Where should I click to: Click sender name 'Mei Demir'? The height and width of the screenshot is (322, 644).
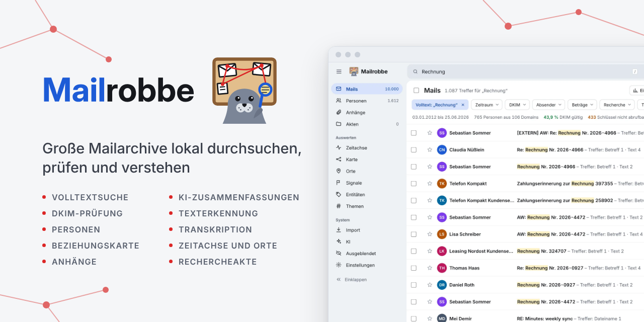pyautogui.click(x=461, y=318)
